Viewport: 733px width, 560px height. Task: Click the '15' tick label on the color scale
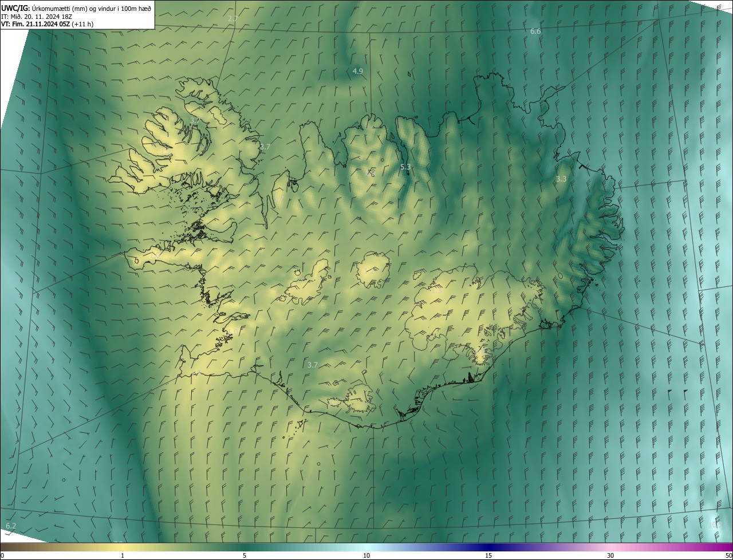coord(488,555)
